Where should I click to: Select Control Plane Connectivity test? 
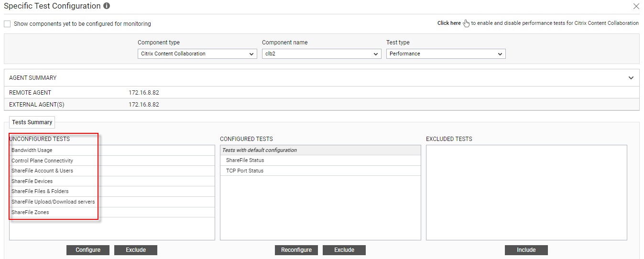(x=112, y=161)
